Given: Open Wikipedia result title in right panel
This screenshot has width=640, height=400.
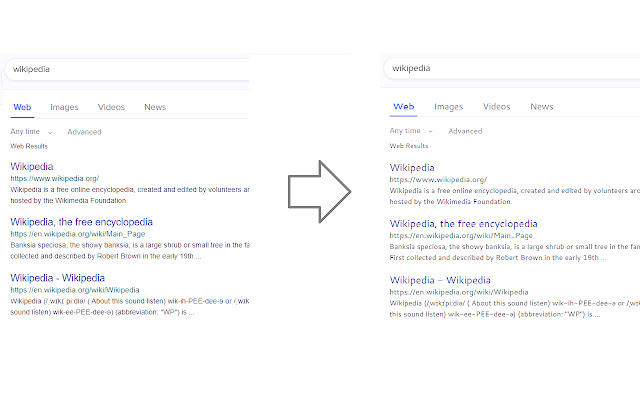Looking at the screenshot, I should [412, 168].
